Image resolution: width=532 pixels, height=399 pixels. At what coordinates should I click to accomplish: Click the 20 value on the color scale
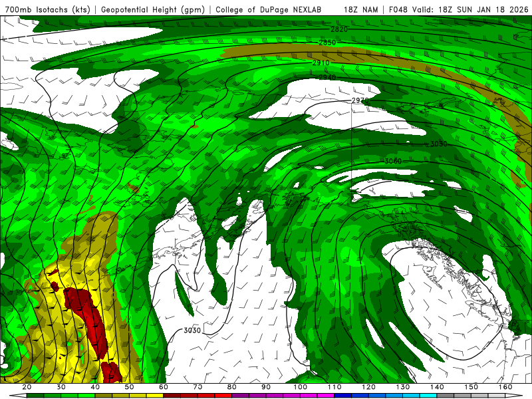click(x=27, y=387)
